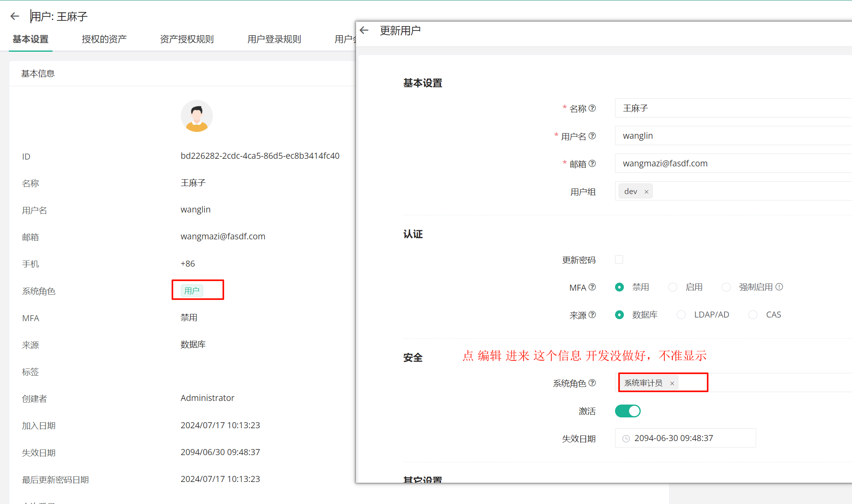Click info icon next to 强制启用 option
The width and height of the screenshot is (852, 504).
[x=779, y=287]
